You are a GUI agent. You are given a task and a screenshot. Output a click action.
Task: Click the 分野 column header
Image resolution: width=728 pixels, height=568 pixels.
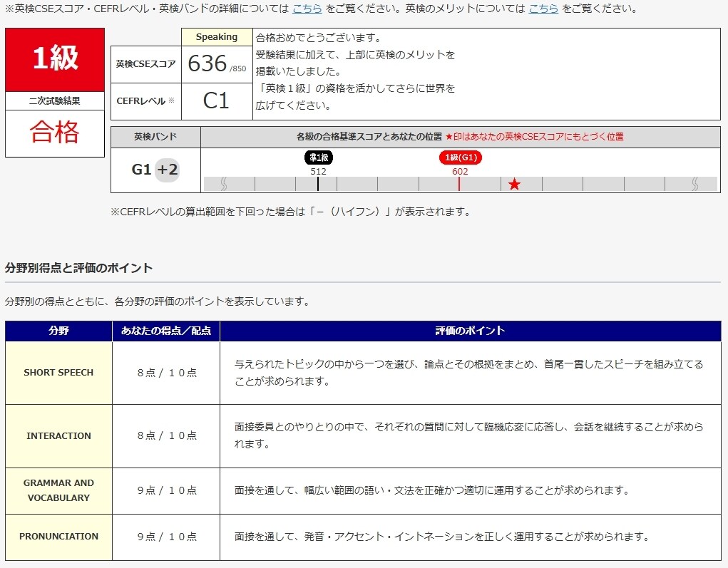(58, 331)
